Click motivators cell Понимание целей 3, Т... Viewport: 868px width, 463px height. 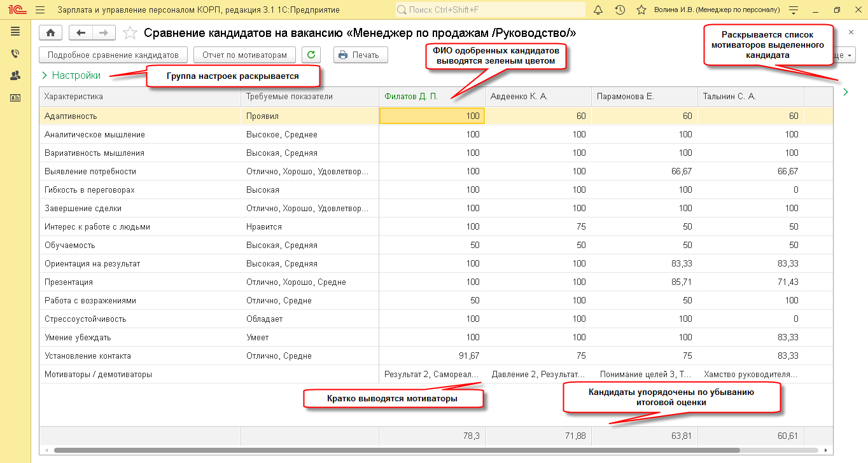[645, 375]
